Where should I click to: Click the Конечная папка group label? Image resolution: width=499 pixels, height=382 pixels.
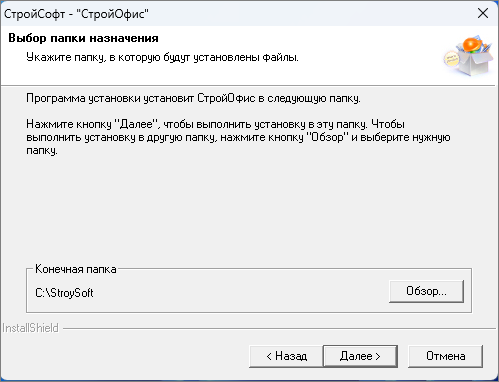tap(76, 269)
